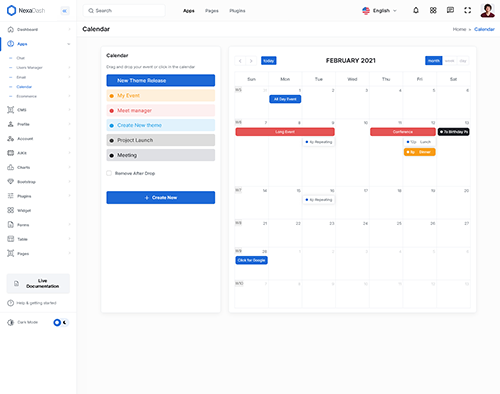
Task: Open user profile avatar
Action: point(487,10)
